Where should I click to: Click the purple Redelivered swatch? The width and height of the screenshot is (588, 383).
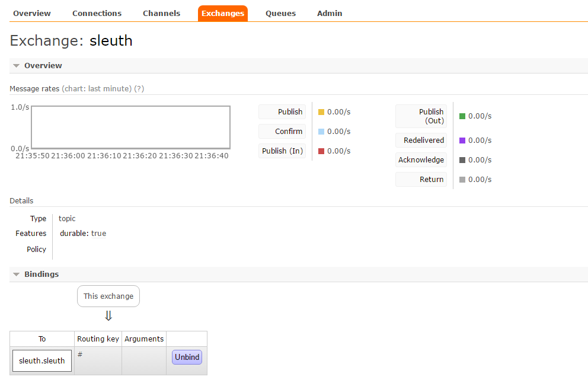coord(462,141)
